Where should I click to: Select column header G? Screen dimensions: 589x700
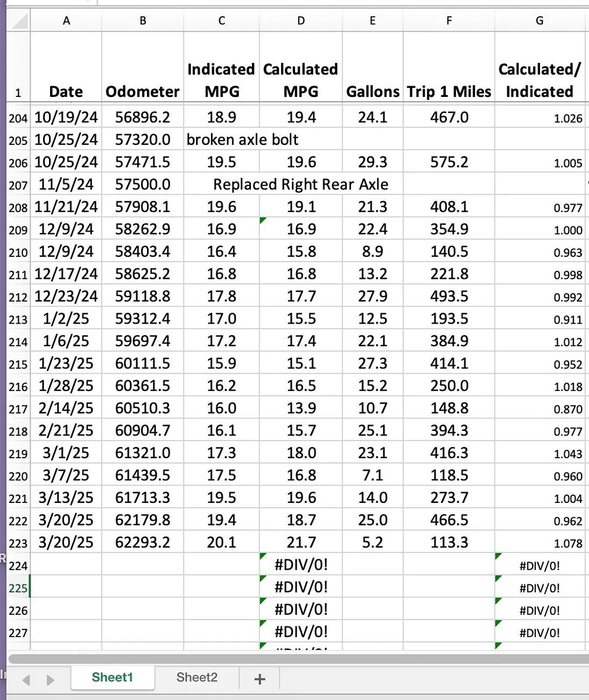coord(539,20)
